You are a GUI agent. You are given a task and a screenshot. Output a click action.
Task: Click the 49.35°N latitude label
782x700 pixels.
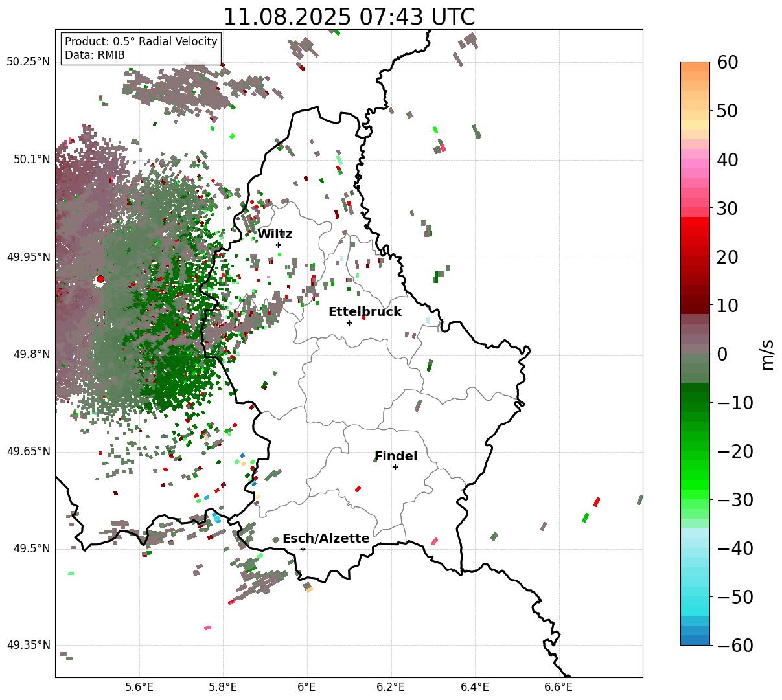[x=29, y=645]
